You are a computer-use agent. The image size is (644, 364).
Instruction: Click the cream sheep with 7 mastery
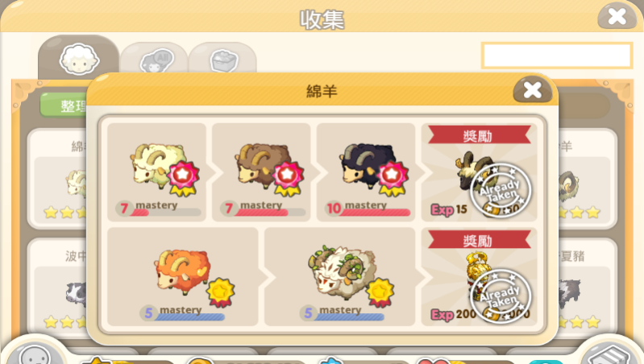tap(156, 172)
